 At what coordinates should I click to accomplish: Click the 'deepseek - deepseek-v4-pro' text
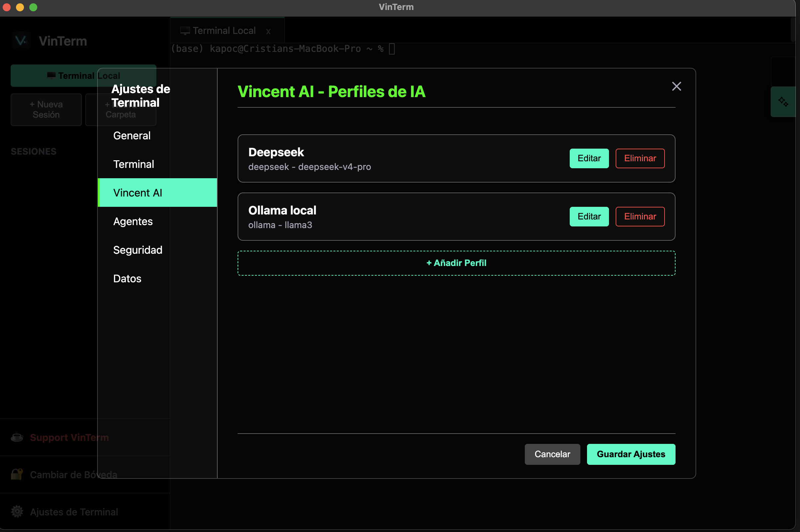[310, 167]
